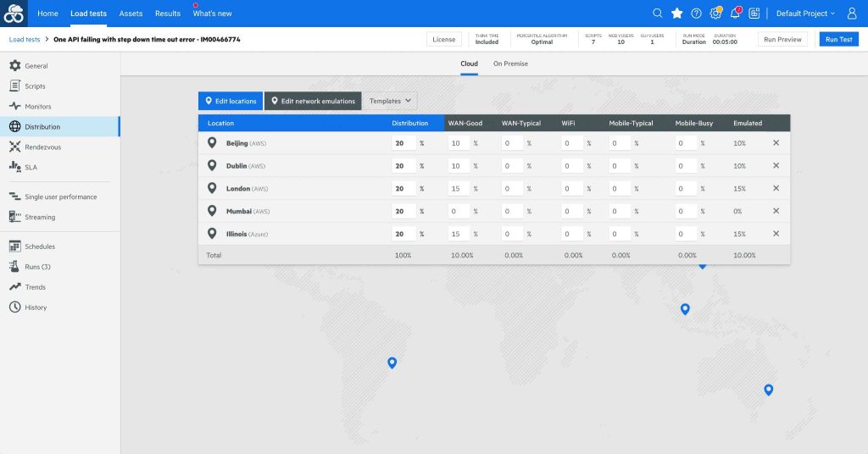868x454 pixels.
Task: Click the map pin over Australia
Action: [x=768, y=390]
